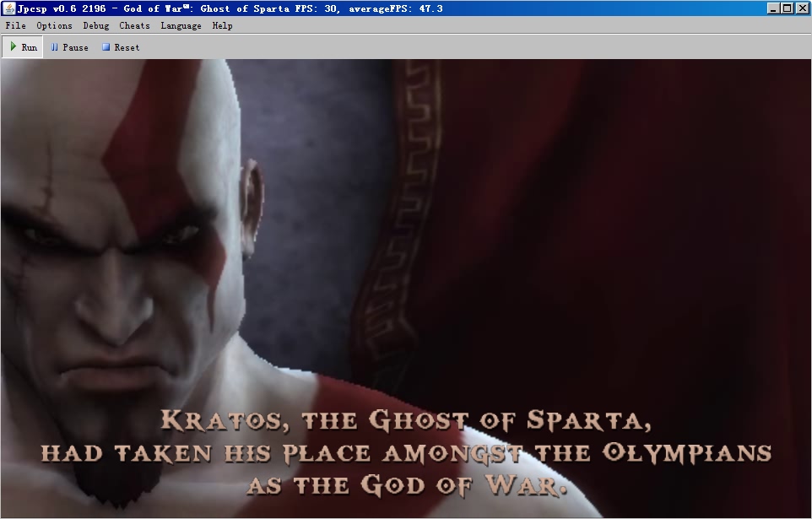The image size is (812, 519).
Task: Click the green Run play triangle icon
Action: click(x=14, y=47)
